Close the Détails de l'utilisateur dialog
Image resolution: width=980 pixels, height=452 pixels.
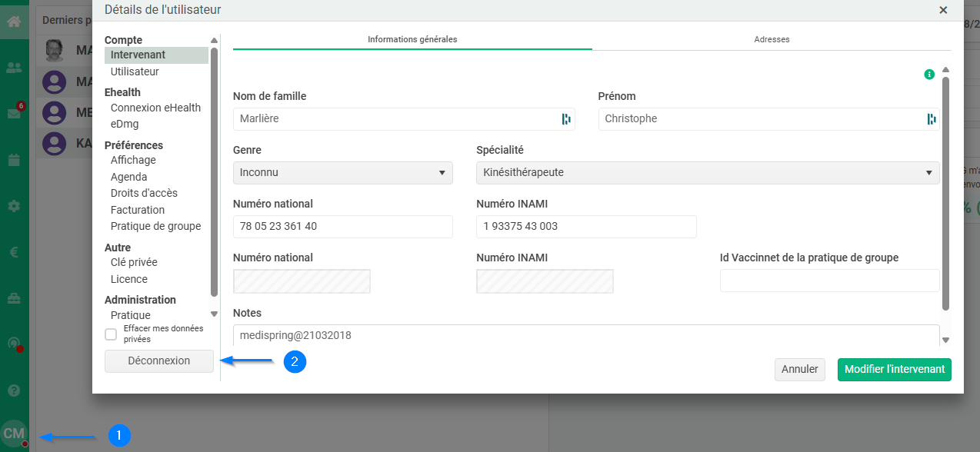click(x=943, y=10)
